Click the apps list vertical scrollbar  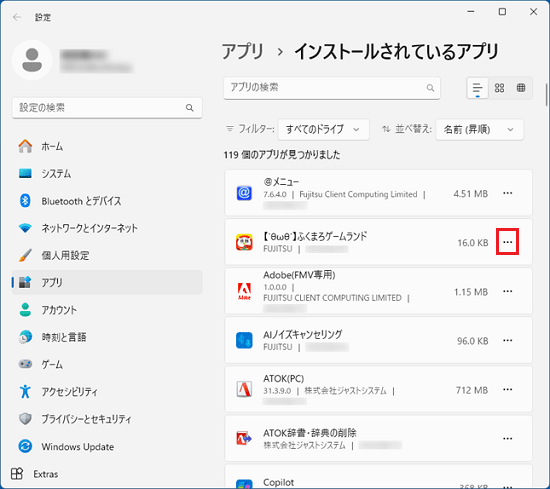point(546,95)
